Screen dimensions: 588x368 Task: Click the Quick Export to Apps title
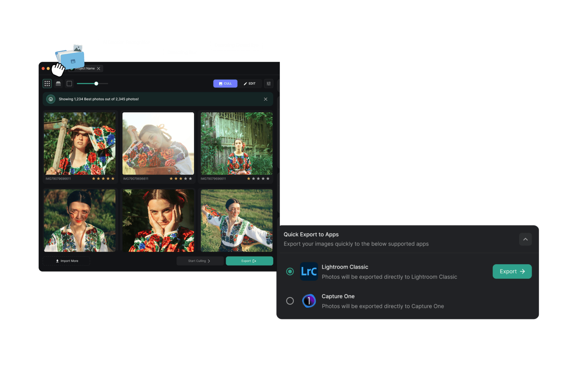click(311, 235)
